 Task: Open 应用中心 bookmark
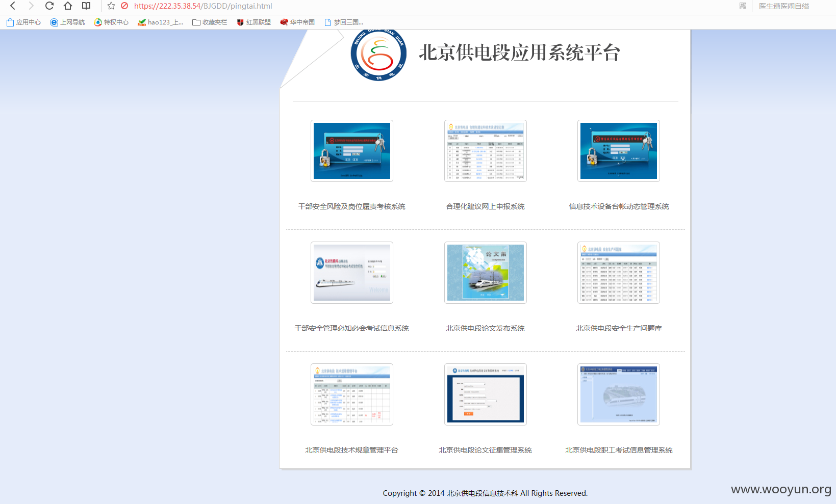click(x=23, y=22)
